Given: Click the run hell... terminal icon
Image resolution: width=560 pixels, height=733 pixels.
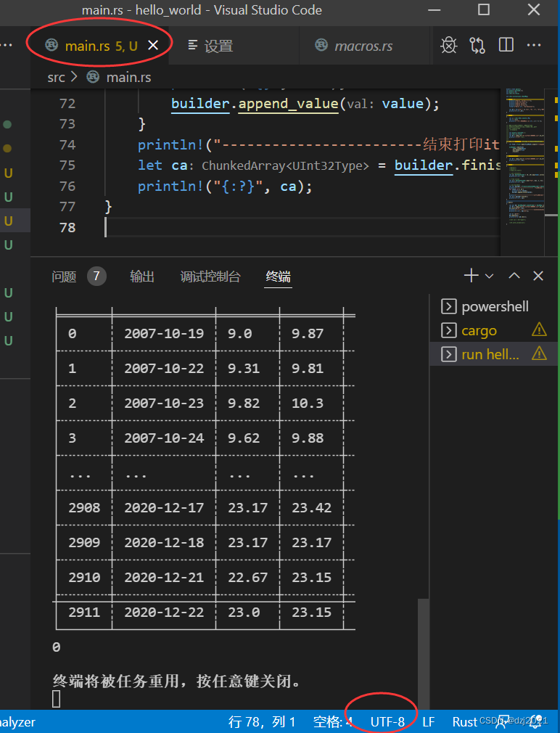Looking at the screenshot, I should click(x=448, y=354).
